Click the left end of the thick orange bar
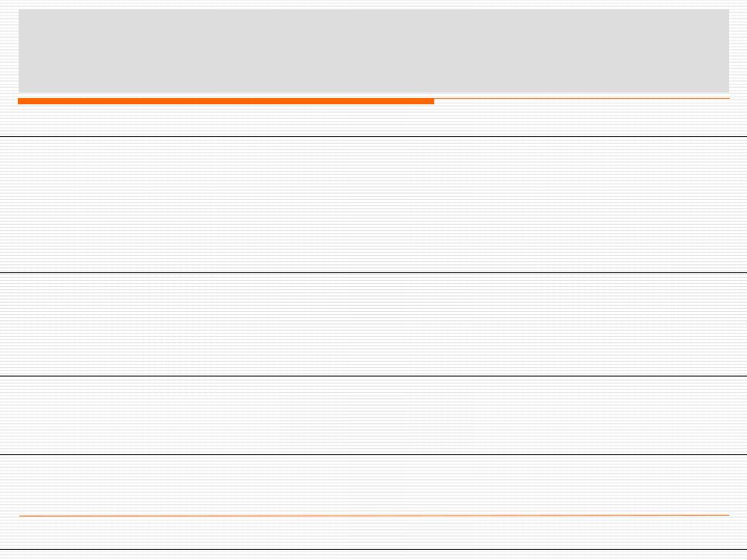This screenshot has height=560, width=747. point(20,101)
